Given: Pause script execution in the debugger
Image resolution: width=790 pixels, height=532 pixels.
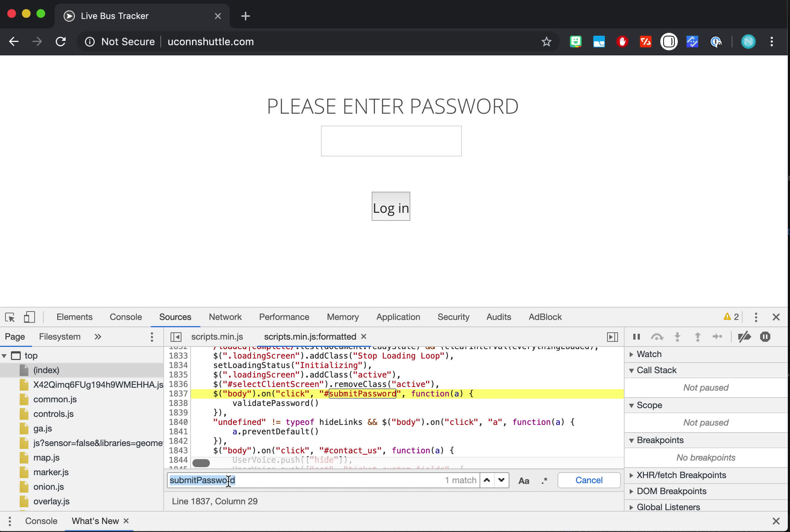Looking at the screenshot, I should 637,337.
